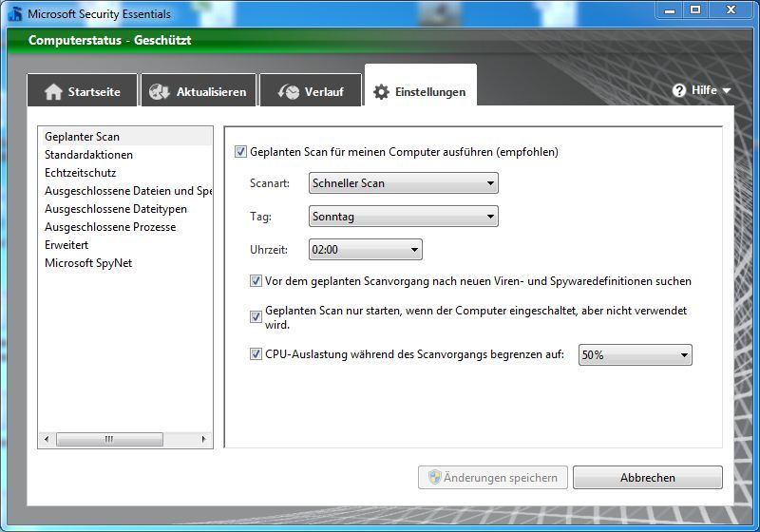Select Geplanter Scan in settings list
This screenshot has width=760, height=532.
click(x=125, y=137)
